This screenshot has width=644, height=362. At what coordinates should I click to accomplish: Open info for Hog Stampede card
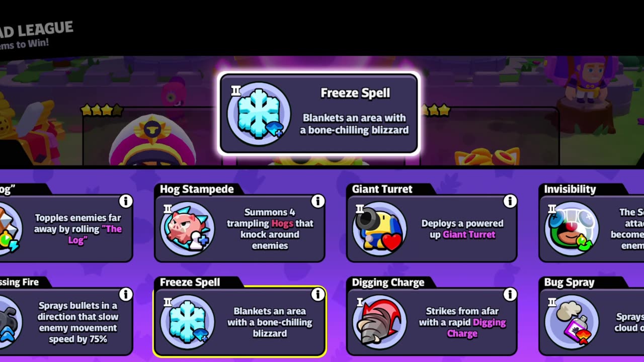click(317, 201)
